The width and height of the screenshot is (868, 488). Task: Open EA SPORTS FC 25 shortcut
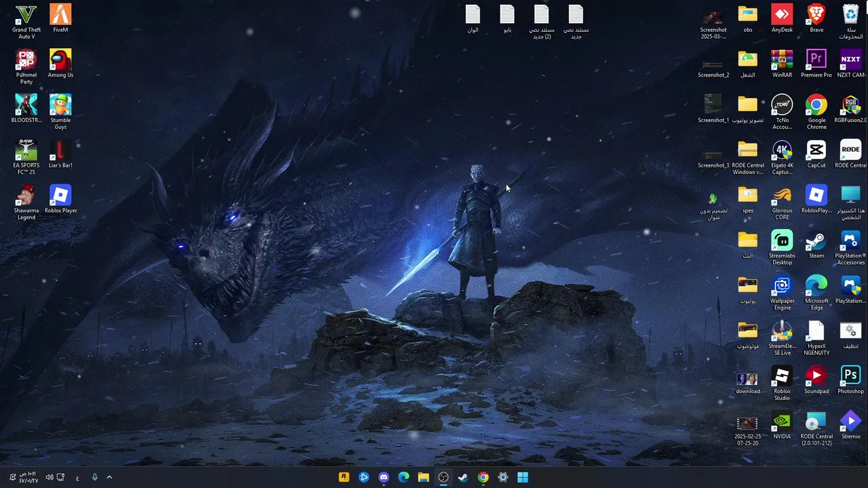[x=26, y=157]
